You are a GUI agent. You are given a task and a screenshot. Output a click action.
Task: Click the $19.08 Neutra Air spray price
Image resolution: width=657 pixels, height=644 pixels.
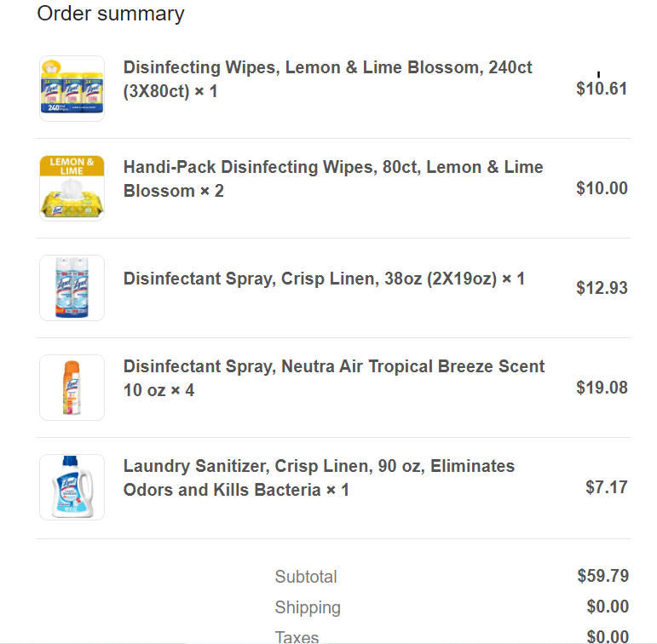click(x=602, y=388)
